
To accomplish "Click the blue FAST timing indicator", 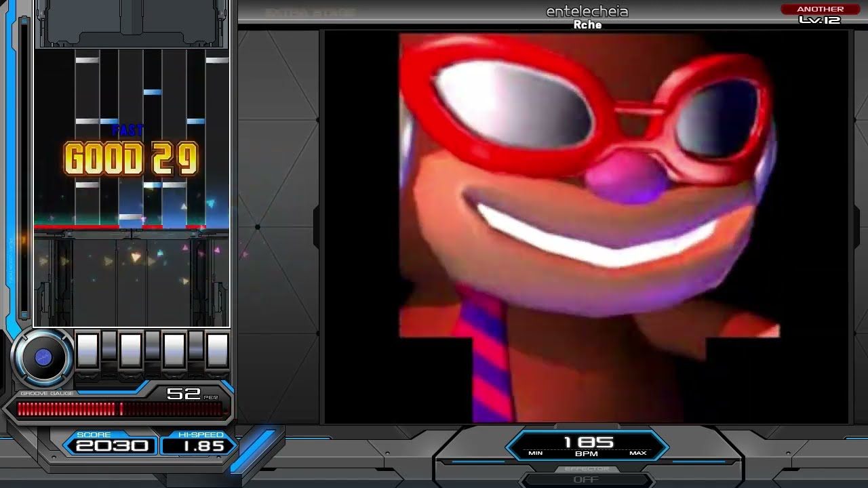I will pos(127,130).
